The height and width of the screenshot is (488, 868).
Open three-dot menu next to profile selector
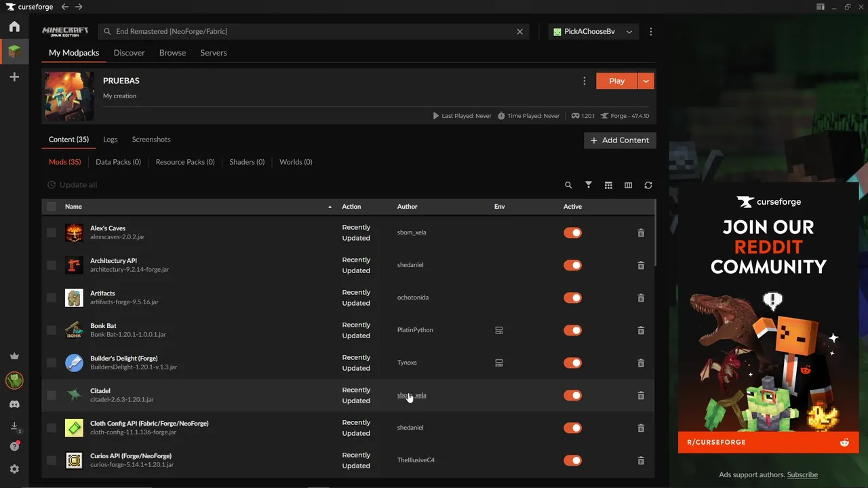pos(651,32)
